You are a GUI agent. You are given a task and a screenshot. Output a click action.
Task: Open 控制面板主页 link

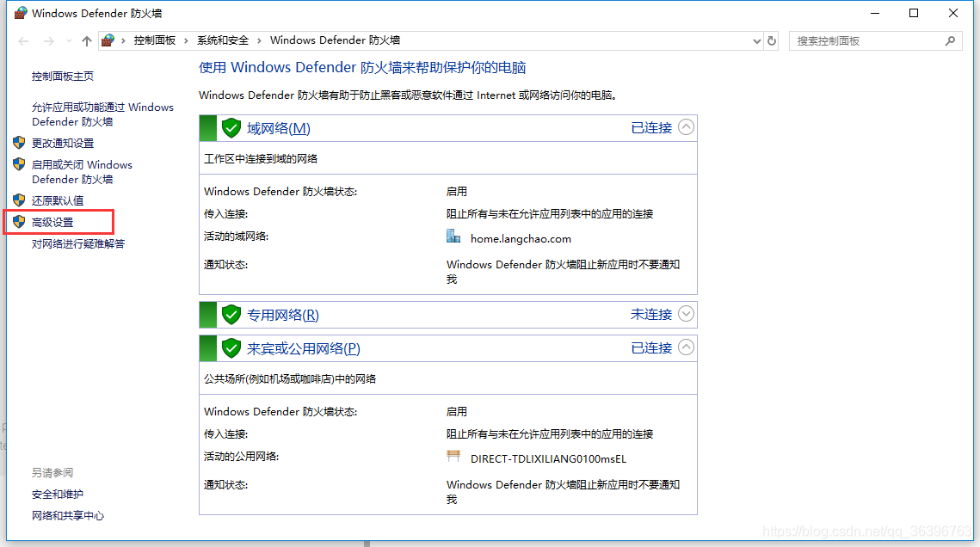63,77
